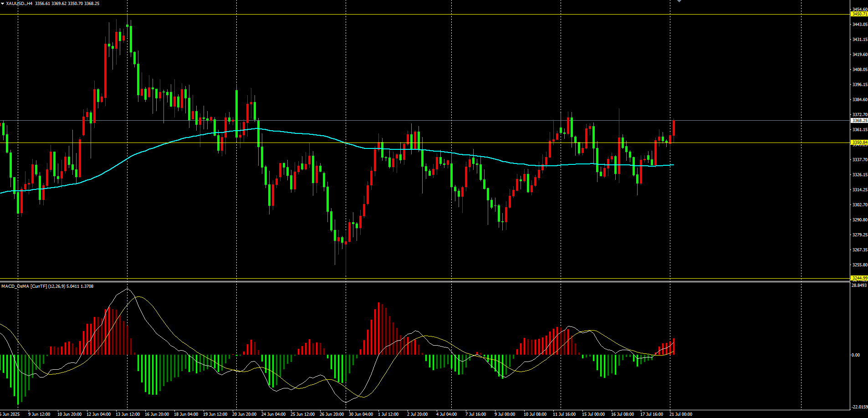The image size is (868, 418).
Task: Click the 19 Jun 12:00 time label
Action: [215, 414]
